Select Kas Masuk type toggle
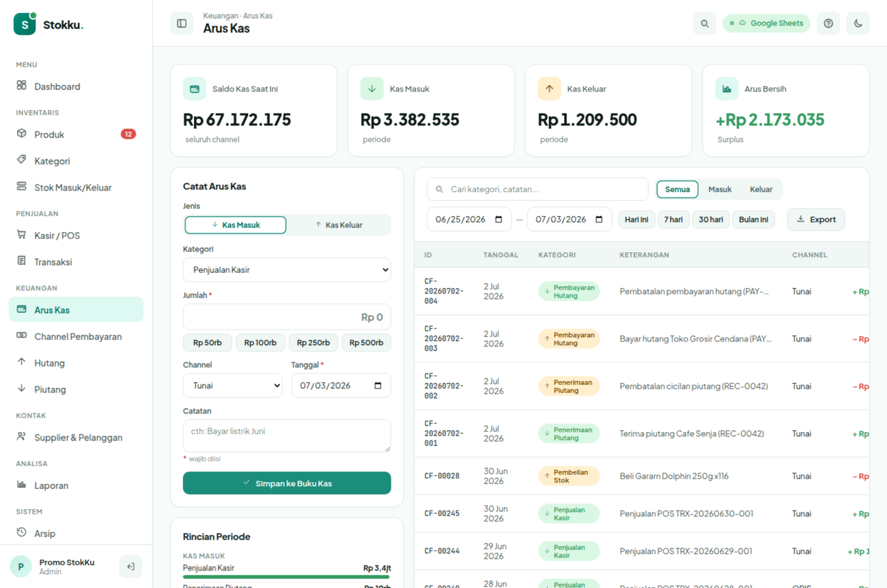 236,225
